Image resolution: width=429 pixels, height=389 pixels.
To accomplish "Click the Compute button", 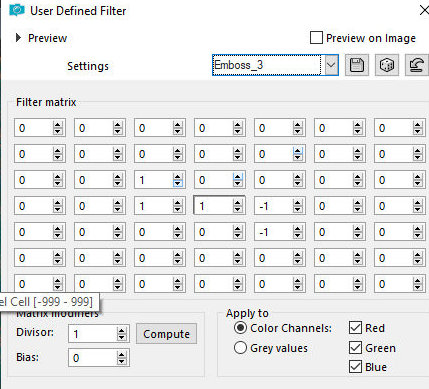I will pos(166,334).
